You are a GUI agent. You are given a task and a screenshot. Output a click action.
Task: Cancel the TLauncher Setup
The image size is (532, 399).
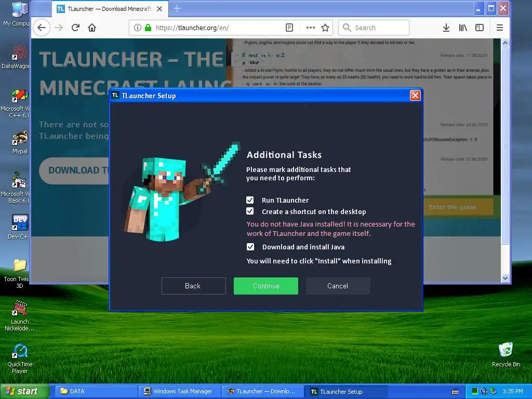click(338, 286)
